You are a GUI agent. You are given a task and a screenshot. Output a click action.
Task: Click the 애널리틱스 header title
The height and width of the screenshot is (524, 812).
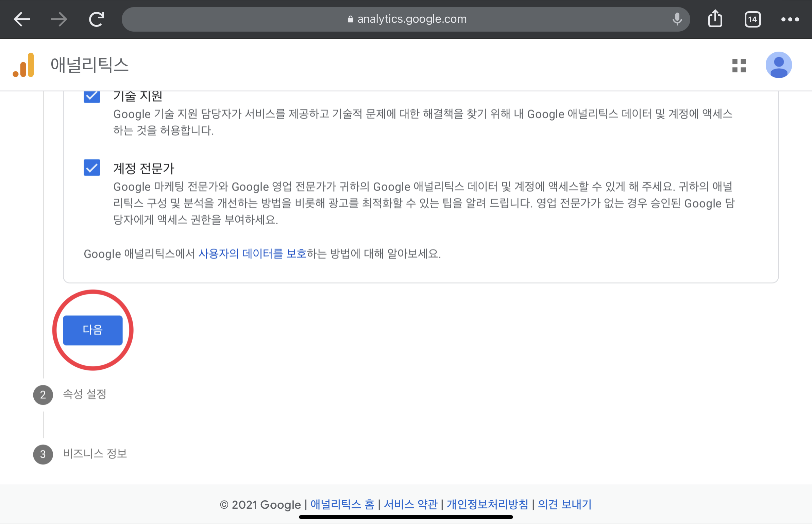89,65
